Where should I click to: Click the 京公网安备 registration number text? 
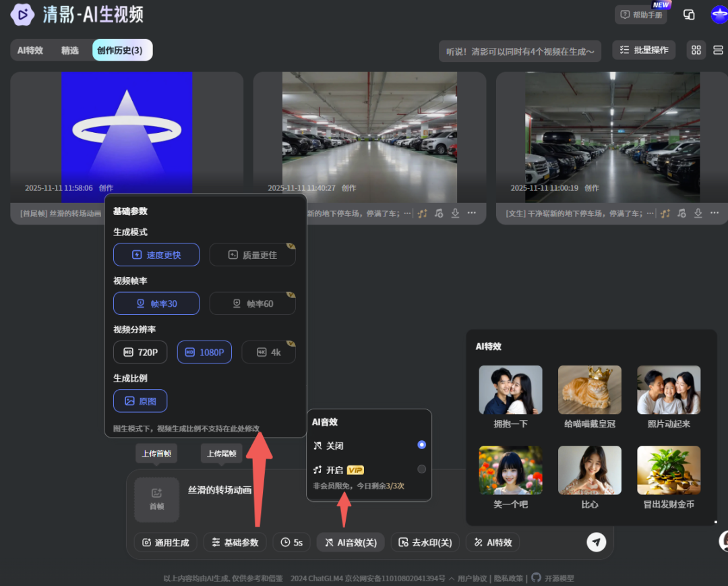click(395, 579)
